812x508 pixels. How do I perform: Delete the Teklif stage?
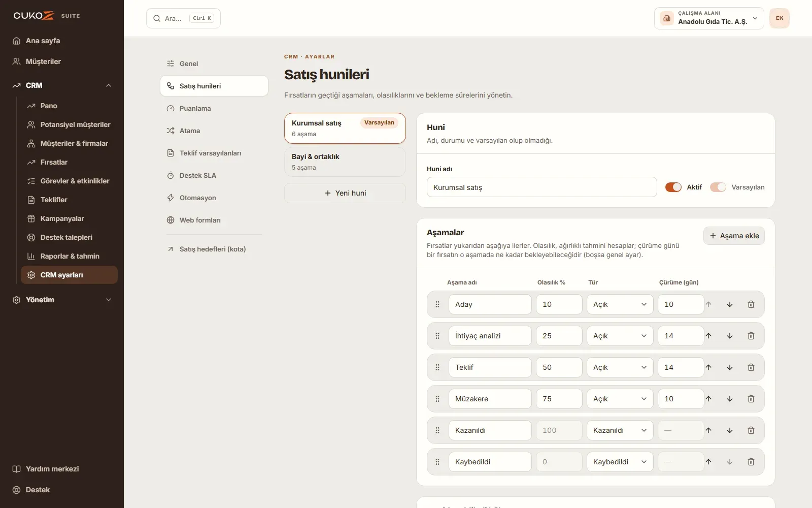point(751,367)
